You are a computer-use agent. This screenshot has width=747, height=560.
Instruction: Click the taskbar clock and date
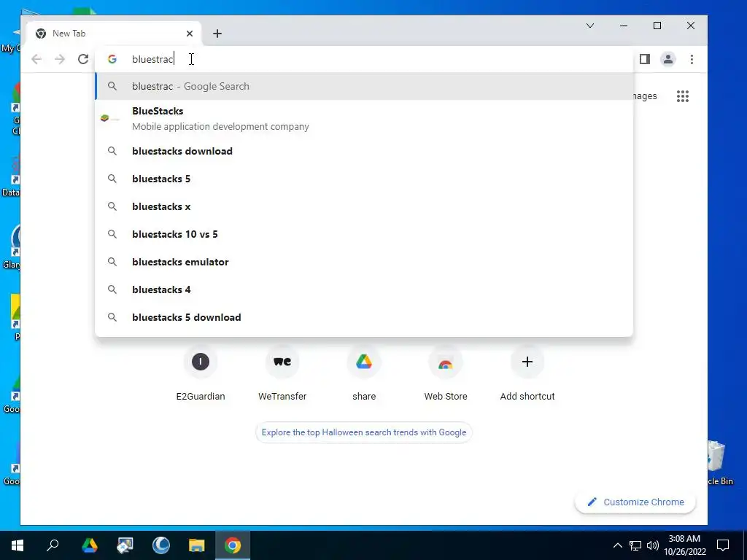pyautogui.click(x=684, y=545)
